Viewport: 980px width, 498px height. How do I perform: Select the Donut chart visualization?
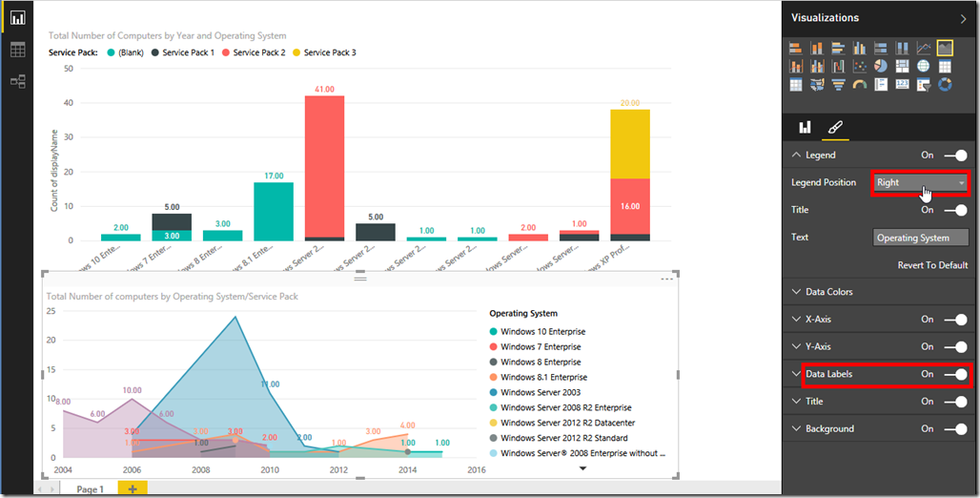(945, 85)
